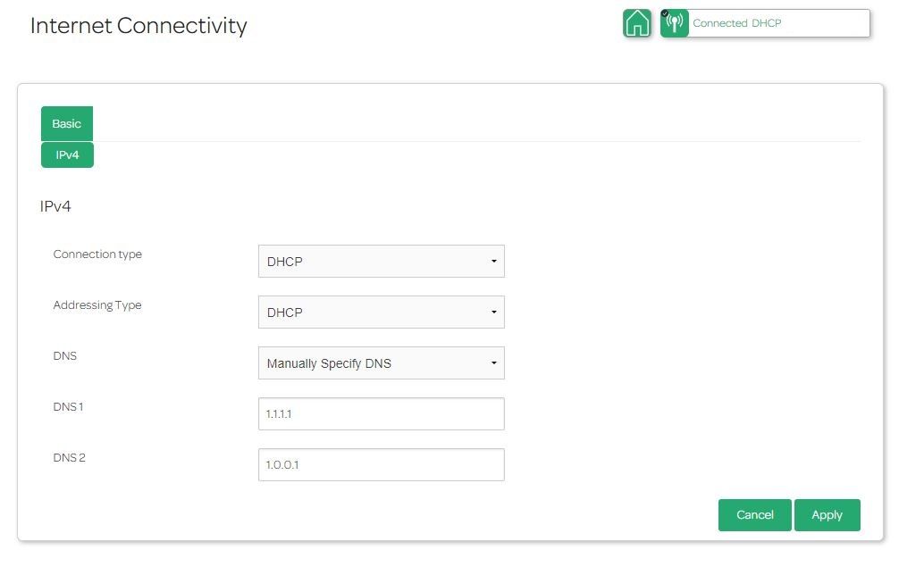
Task: Focus the DNS 2 field containing 1.0.0.1
Action: point(381,465)
